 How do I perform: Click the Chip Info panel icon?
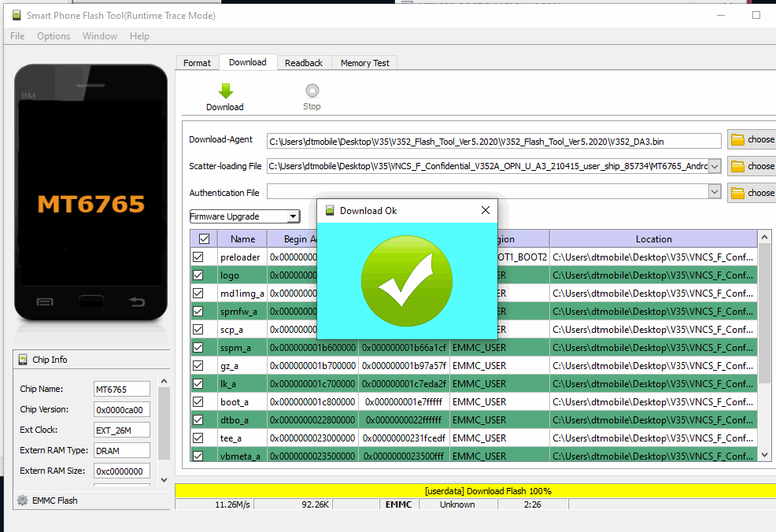(22, 360)
